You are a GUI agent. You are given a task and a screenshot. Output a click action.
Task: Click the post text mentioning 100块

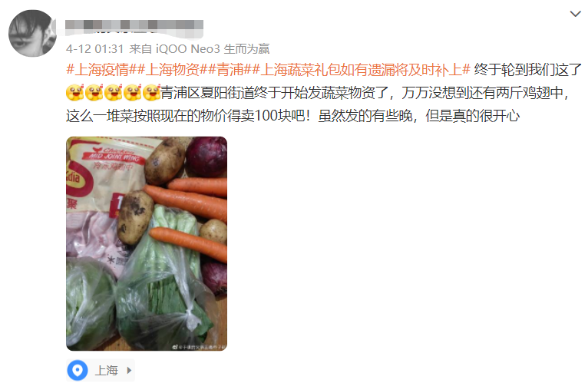tap(292, 116)
